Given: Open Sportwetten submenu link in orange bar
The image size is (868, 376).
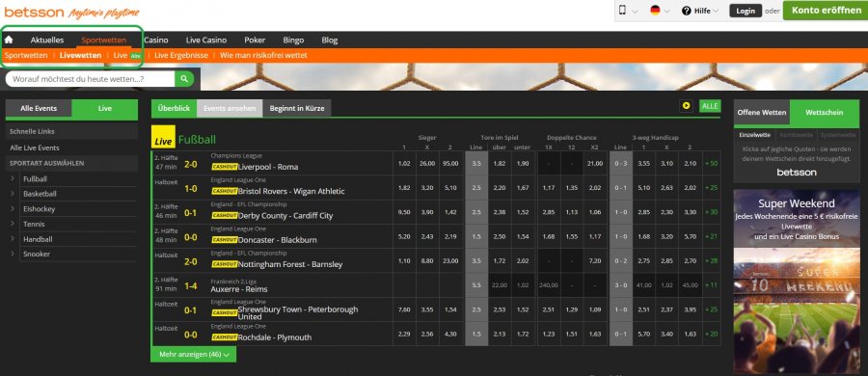Looking at the screenshot, I should coord(26,55).
